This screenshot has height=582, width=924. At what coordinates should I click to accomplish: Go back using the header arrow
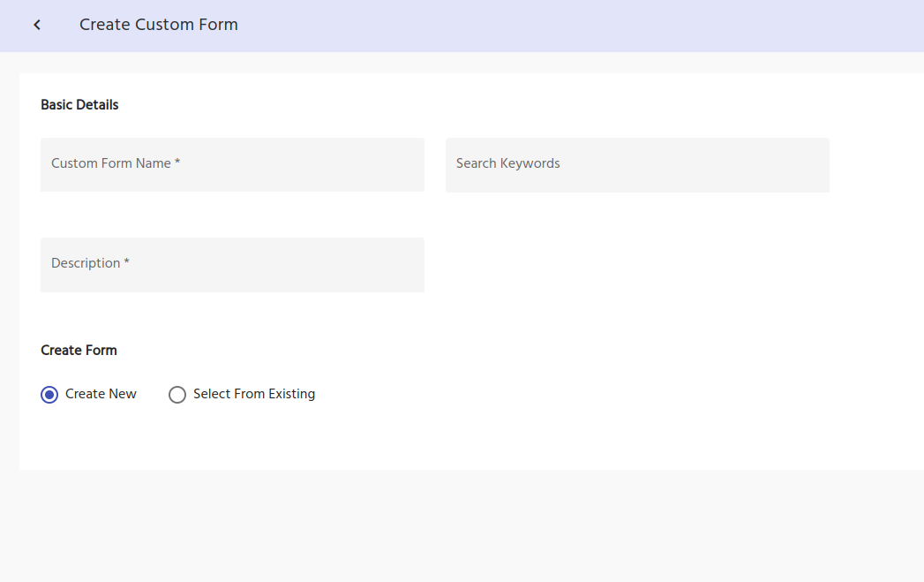pos(37,25)
